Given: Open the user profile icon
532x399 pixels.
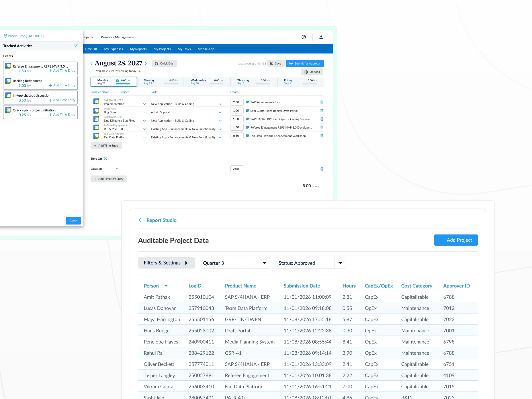Looking at the screenshot, I should coord(321,37).
